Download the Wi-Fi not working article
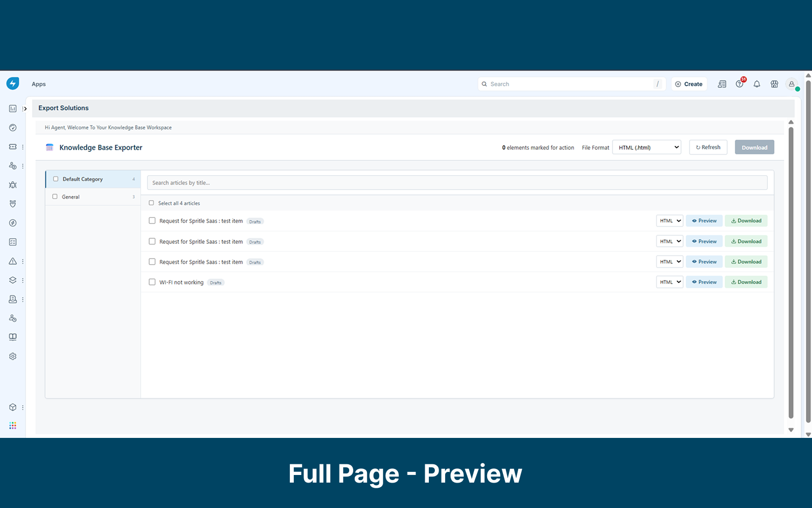 [746, 282]
